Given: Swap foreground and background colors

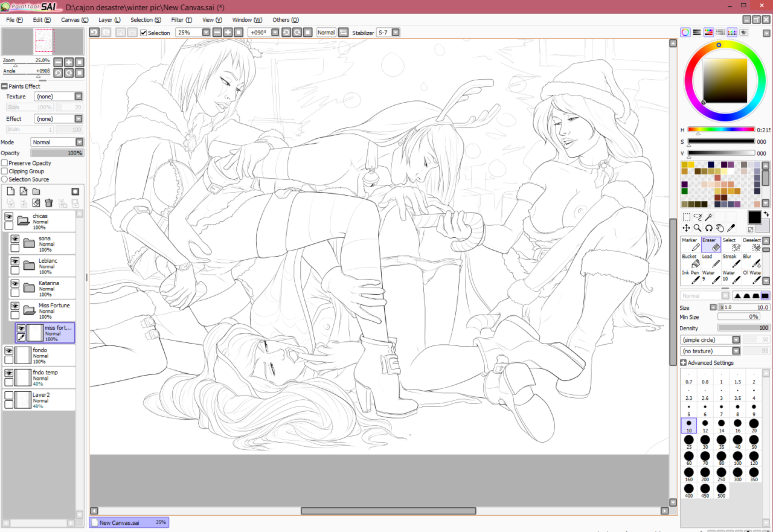Looking at the screenshot, I should pos(766,214).
